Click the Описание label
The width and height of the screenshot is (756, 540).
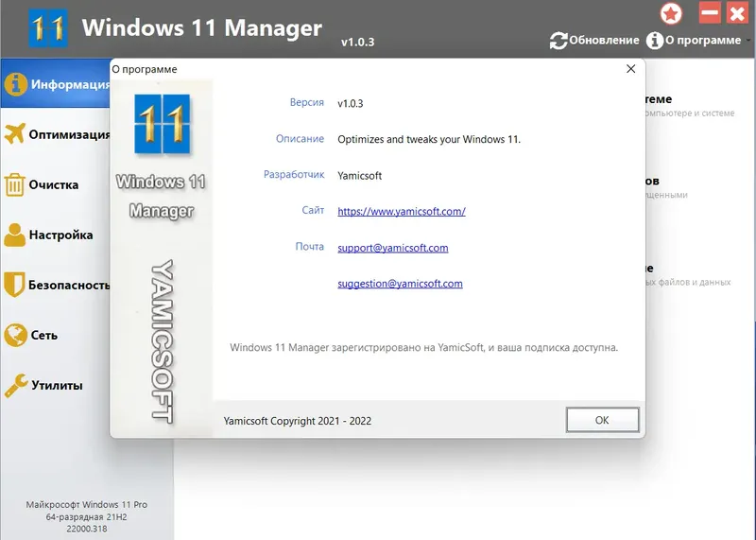click(x=300, y=138)
